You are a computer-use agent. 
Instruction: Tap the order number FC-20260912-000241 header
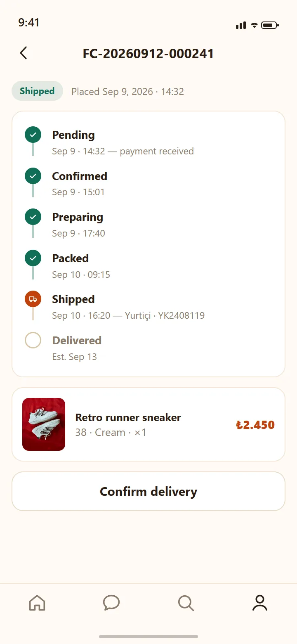(x=148, y=54)
